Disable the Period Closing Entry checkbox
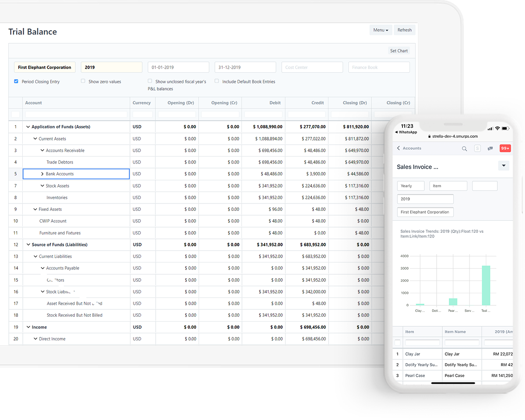Image resolution: width=525 pixels, height=420 pixels. coord(16,81)
